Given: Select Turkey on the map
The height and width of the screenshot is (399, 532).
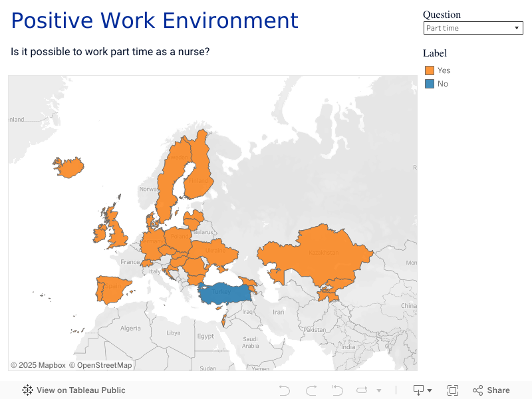Looking at the screenshot, I should (227, 293).
